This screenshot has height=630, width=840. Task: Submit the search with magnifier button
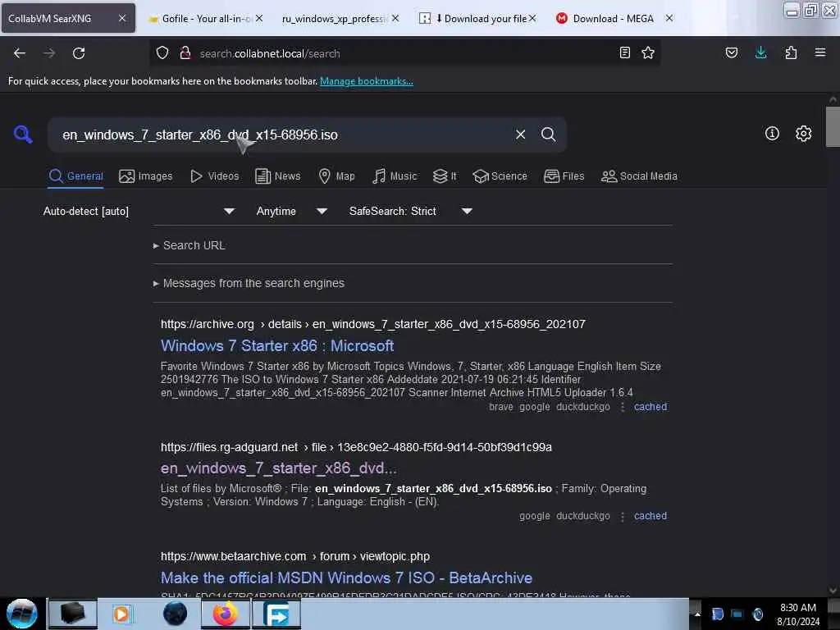click(548, 135)
